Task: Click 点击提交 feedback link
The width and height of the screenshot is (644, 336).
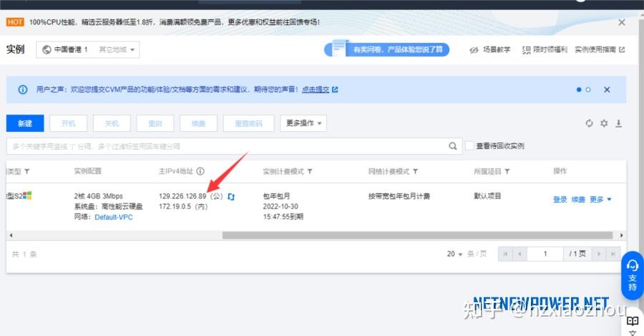Action: coord(316,90)
